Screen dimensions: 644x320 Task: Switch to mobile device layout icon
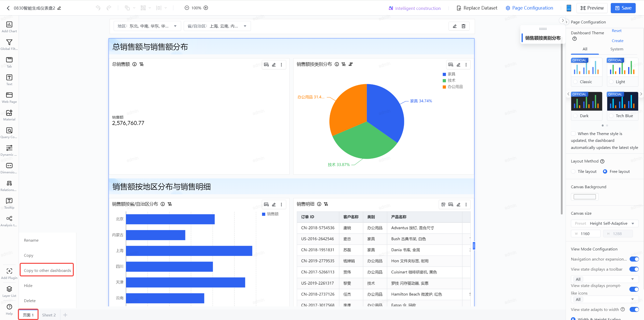569,8
